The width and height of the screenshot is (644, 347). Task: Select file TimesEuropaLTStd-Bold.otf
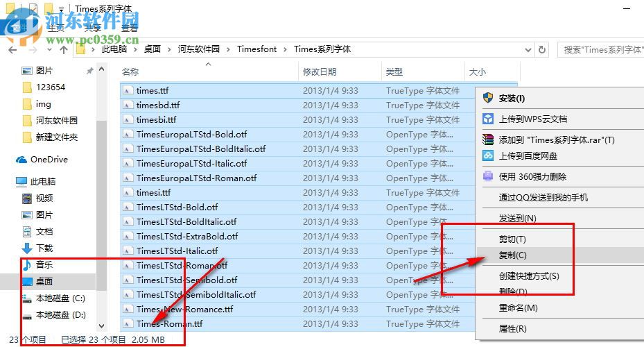tap(192, 135)
